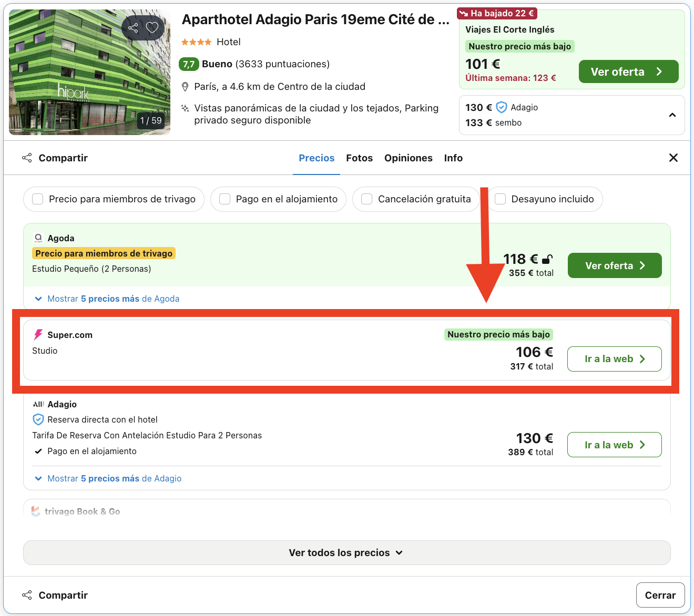Click the Compartir share icon at the bottom
694x616 pixels.
pos(26,594)
